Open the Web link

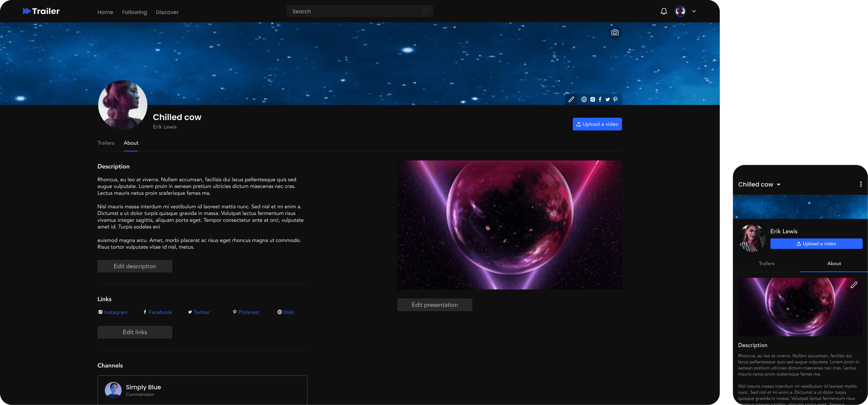coord(286,312)
